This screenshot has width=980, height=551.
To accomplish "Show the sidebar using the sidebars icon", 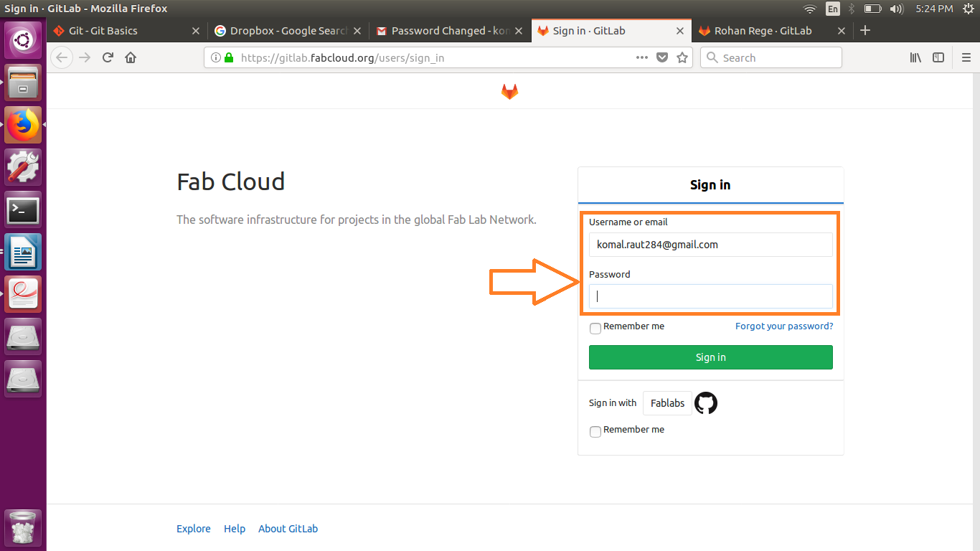I will coord(938,57).
